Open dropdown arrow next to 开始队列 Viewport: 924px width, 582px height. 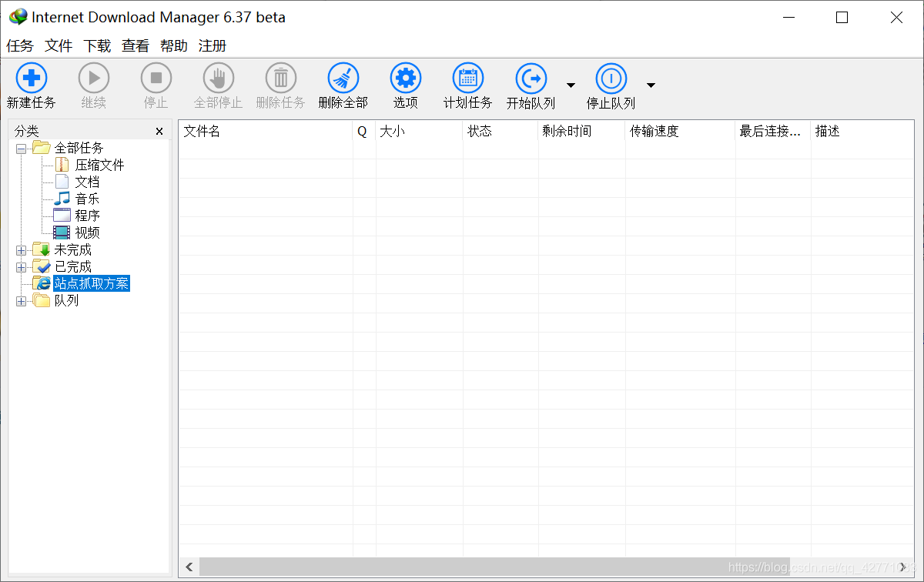pos(571,85)
